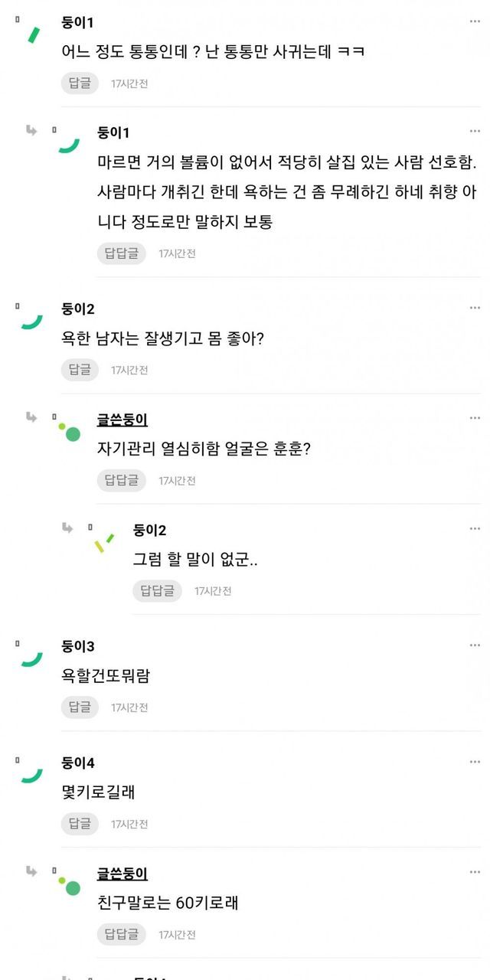Open three-dot menu for 둥이3's comment

(x=475, y=645)
